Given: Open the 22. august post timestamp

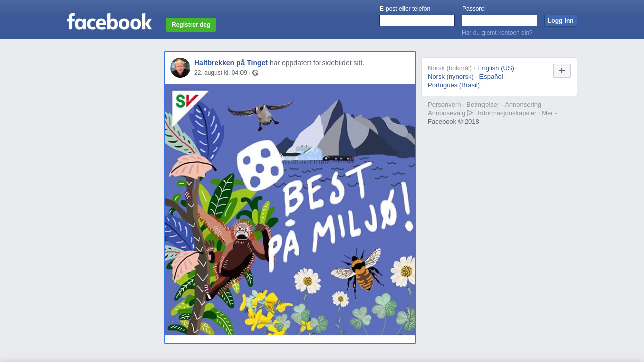Looking at the screenshot, I should (220, 73).
